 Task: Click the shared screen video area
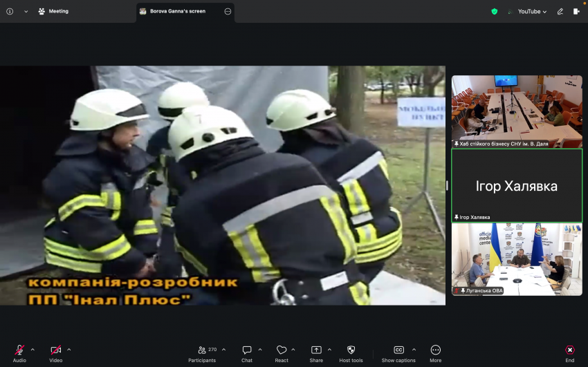[x=223, y=185]
